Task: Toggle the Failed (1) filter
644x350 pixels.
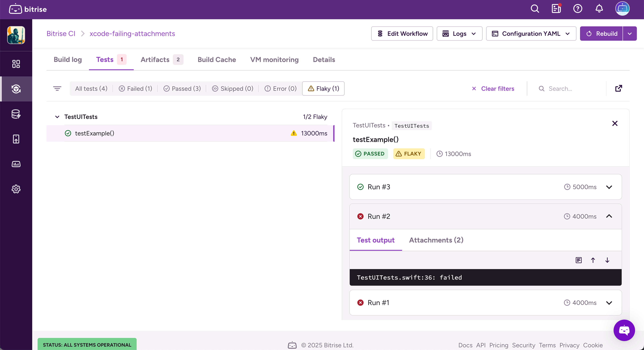Action: pyautogui.click(x=135, y=89)
